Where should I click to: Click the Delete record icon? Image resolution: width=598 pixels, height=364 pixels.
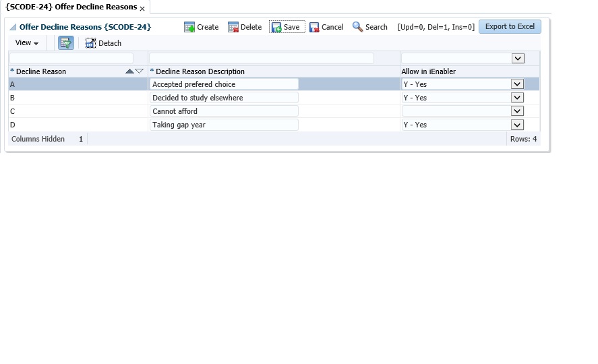[233, 27]
